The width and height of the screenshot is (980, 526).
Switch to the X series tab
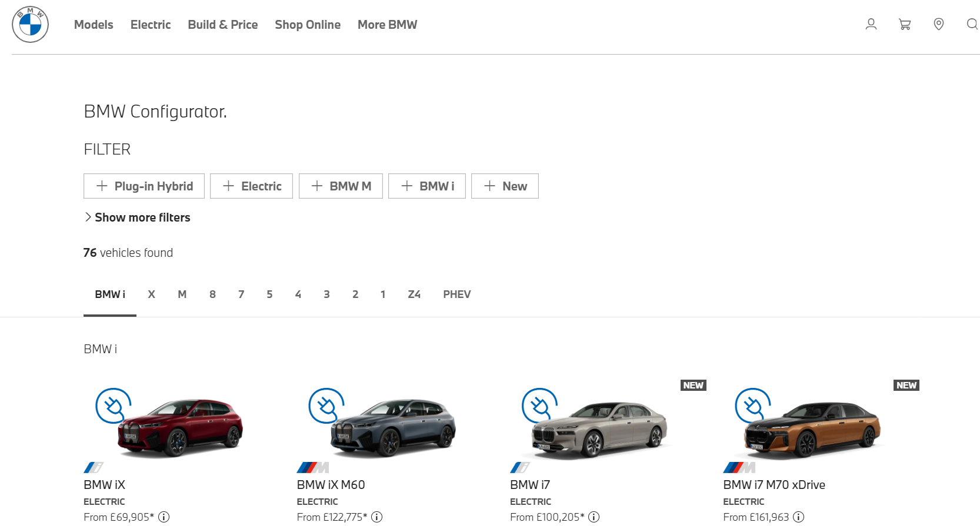pos(151,294)
